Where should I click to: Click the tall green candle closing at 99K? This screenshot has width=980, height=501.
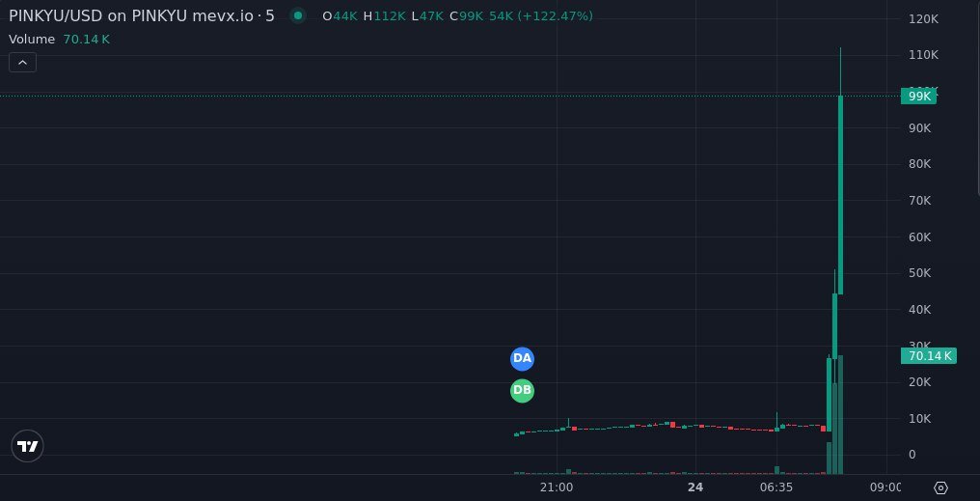[841, 194]
